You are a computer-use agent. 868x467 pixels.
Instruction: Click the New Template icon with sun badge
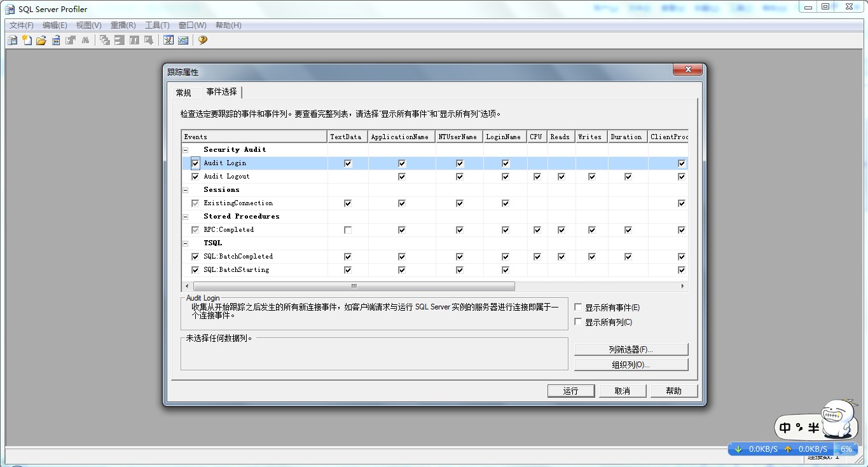pos(27,40)
